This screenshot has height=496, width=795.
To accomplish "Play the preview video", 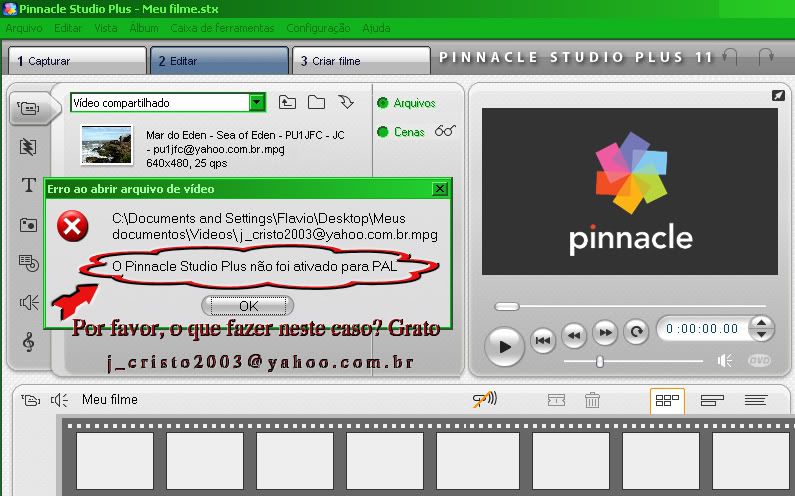I will 504,347.
